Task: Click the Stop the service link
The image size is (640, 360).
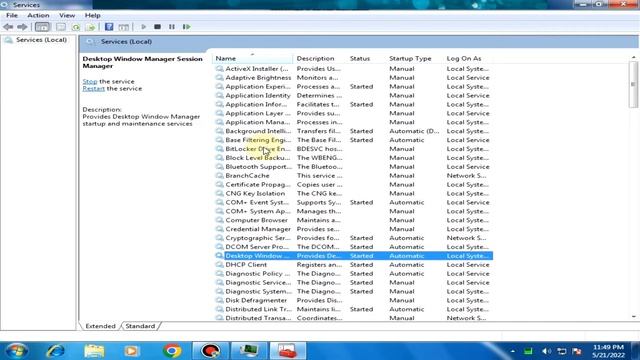Action: [90, 81]
